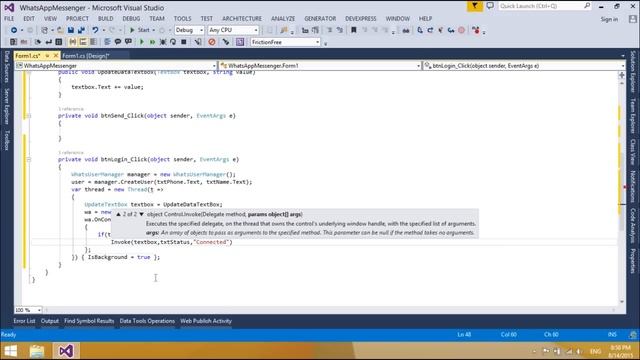Expand the Start button dropdown arrow
The width and height of the screenshot is (640, 360).
(153, 30)
